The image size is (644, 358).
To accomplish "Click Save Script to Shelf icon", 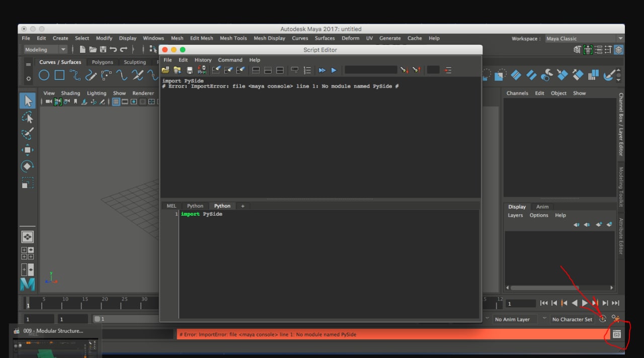I will (x=202, y=70).
